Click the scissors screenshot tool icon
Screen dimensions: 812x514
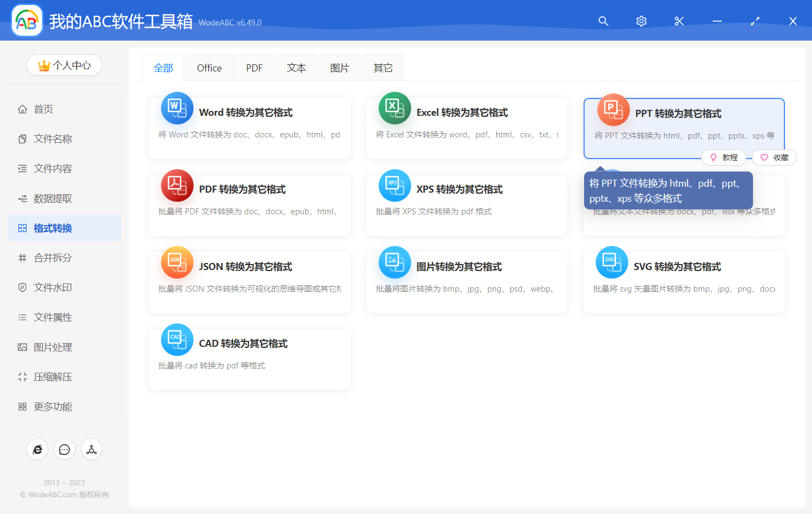coord(679,21)
